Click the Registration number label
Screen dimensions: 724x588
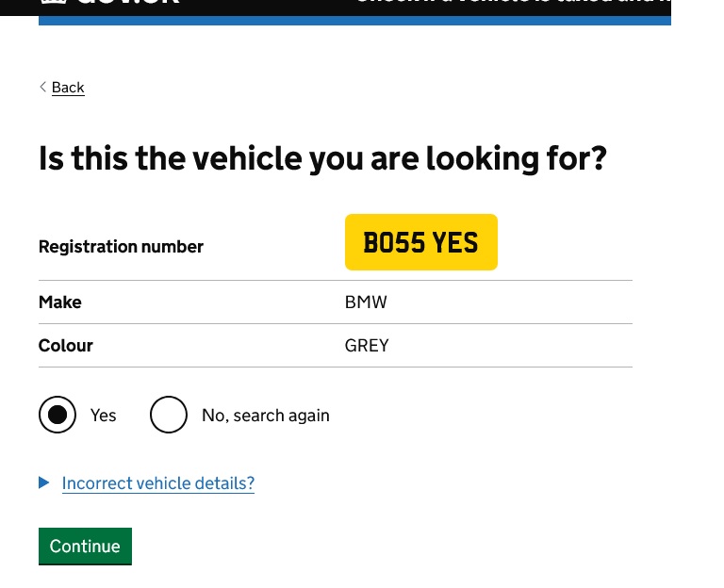(121, 247)
